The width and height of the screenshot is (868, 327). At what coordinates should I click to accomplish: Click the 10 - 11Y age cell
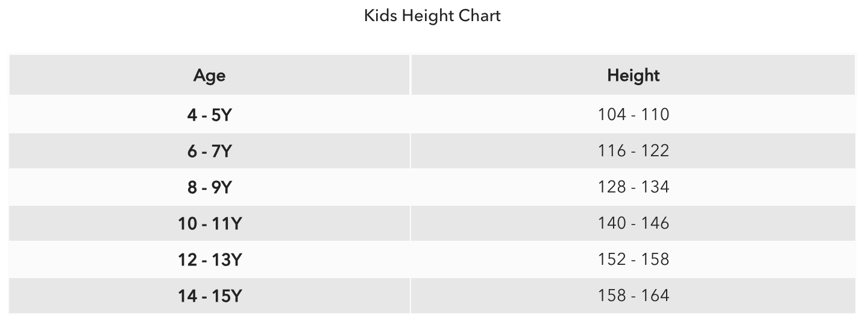(209, 223)
